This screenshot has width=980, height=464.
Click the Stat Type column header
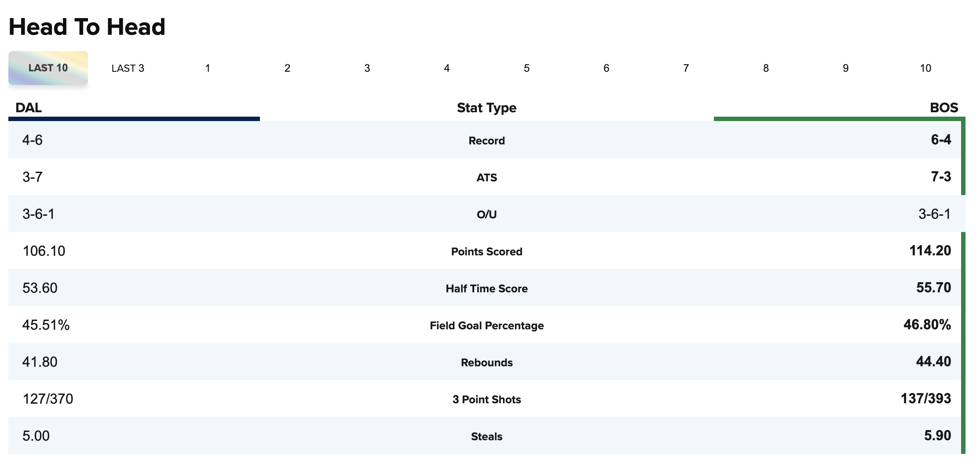coord(486,108)
